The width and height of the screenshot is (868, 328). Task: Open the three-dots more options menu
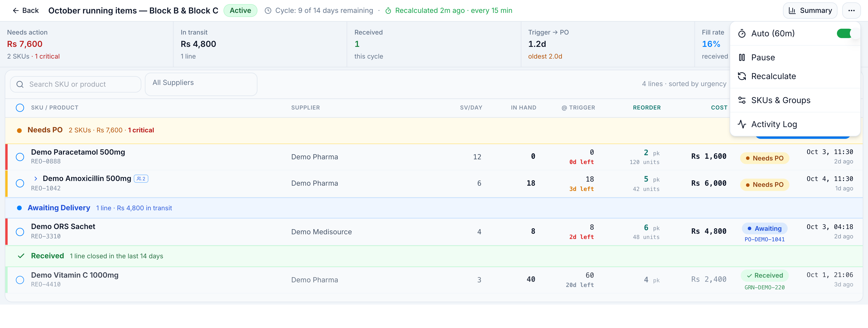[852, 10]
